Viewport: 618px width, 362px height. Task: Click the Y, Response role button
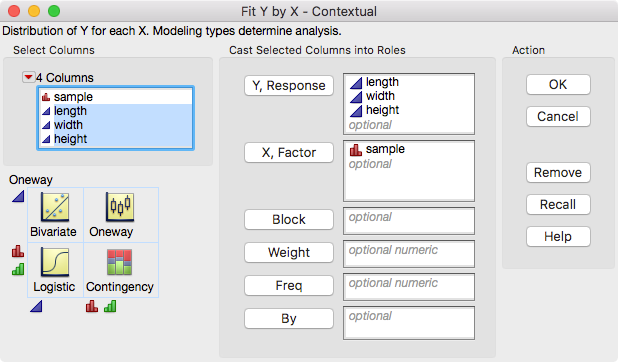[289, 86]
